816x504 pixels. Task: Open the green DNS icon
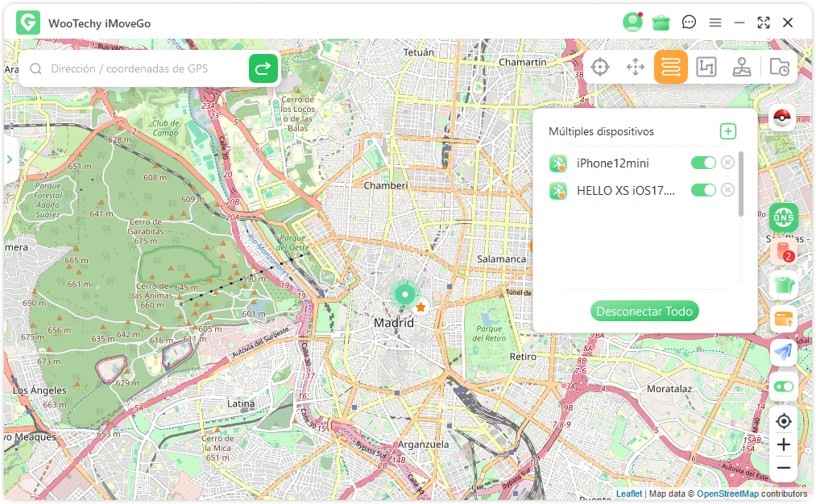click(x=783, y=217)
